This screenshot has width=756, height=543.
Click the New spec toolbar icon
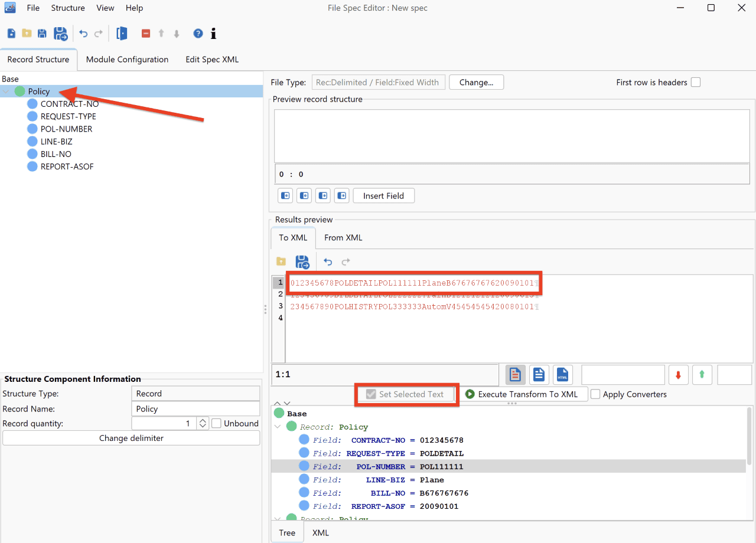(11, 34)
